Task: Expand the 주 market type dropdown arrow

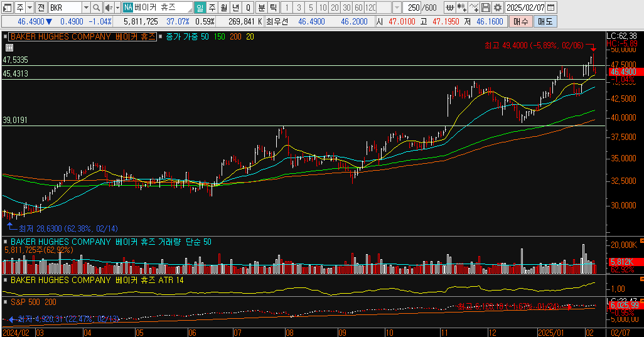Action: [x=30, y=8]
